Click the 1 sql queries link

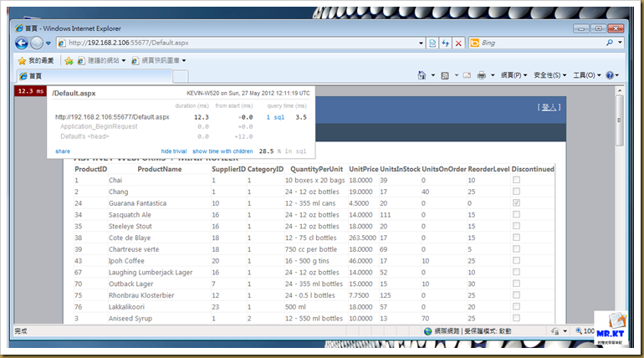click(275, 117)
